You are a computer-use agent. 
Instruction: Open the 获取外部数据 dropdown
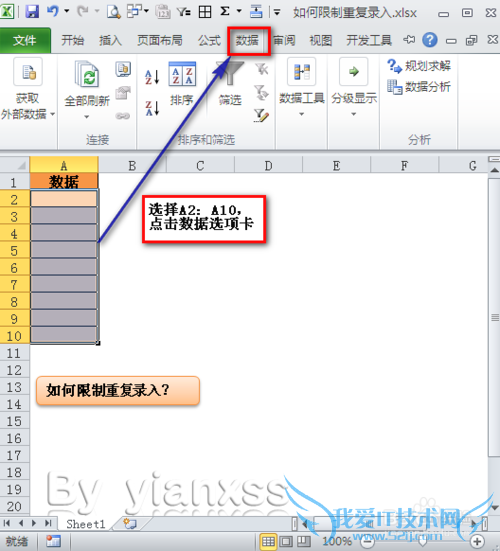tap(27, 90)
